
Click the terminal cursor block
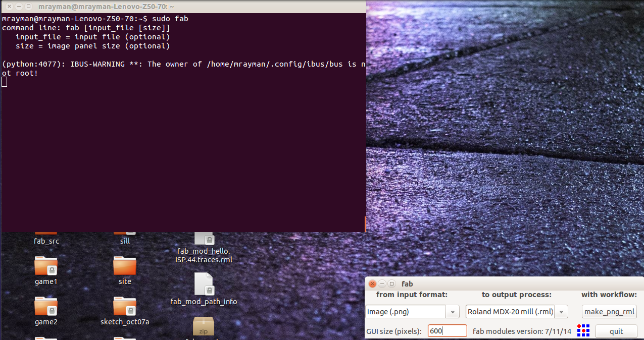[4, 82]
